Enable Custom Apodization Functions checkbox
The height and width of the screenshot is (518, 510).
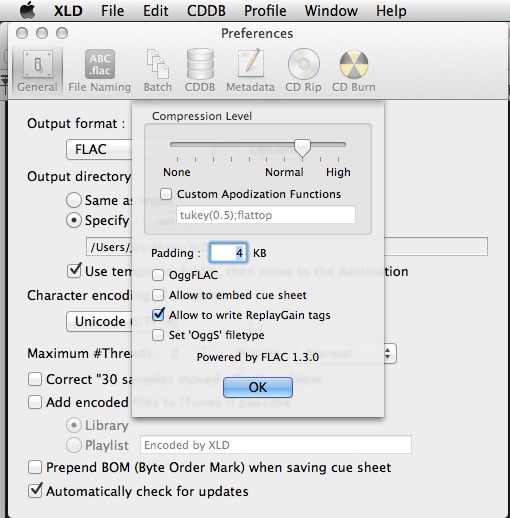(166, 194)
